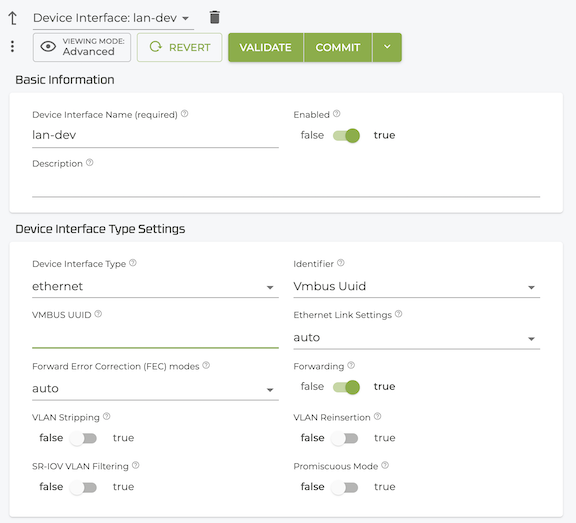Click the up arrow navigation icon

click(13, 18)
